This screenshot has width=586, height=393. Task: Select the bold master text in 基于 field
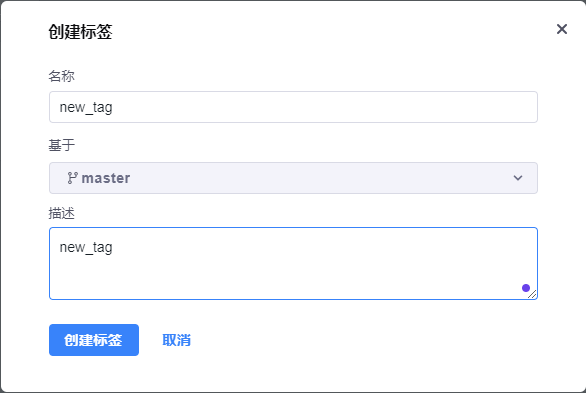pyautogui.click(x=106, y=178)
